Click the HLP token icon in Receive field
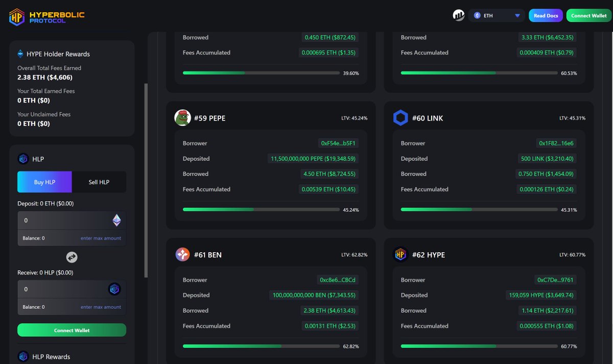Image resolution: width=613 pixels, height=364 pixels. tap(114, 289)
